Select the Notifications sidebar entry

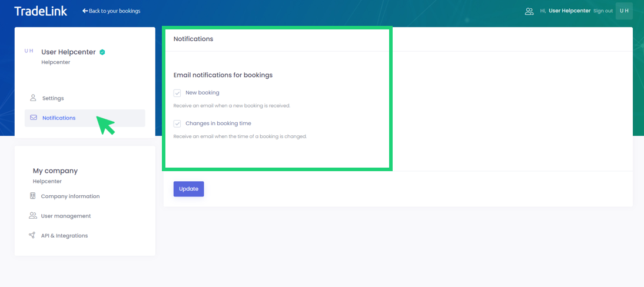point(59,118)
